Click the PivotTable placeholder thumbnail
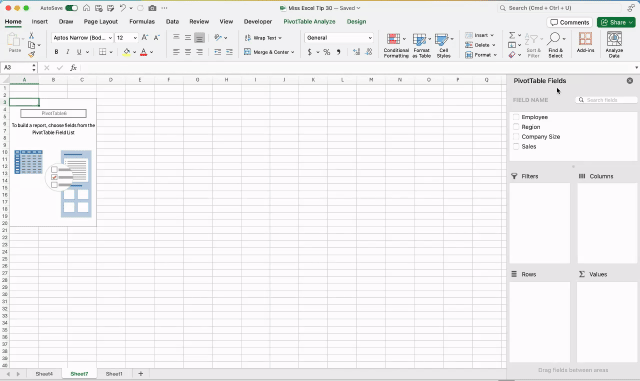Image resolution: width=640 pixels, height=381 pixels. (53, 162)
